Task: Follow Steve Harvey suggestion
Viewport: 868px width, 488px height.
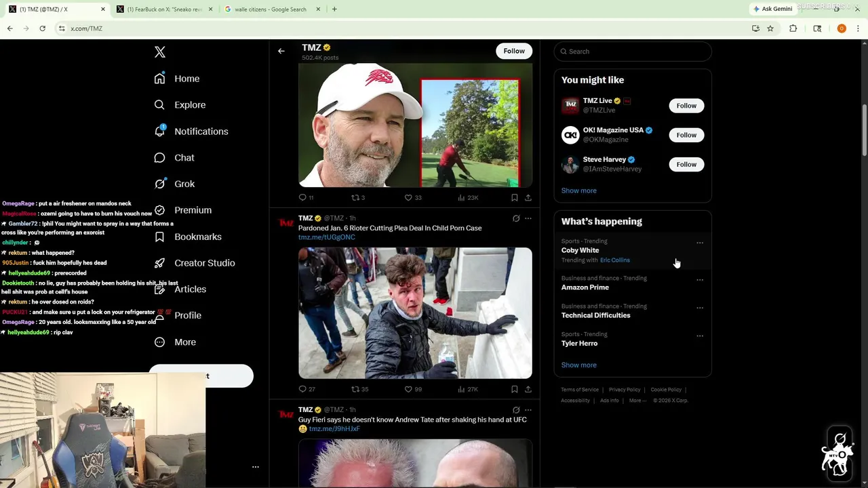Action: tap(686, 164)
